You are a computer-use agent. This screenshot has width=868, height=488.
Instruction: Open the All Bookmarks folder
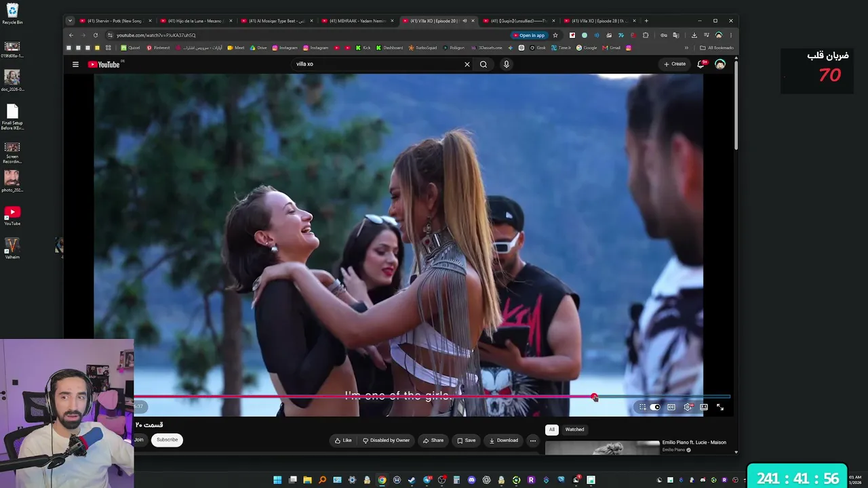pos(717,48)
